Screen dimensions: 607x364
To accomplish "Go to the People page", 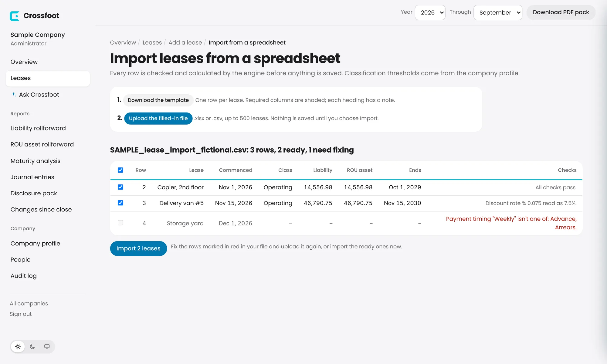I will pyautogui.click(x=20, y=260).
